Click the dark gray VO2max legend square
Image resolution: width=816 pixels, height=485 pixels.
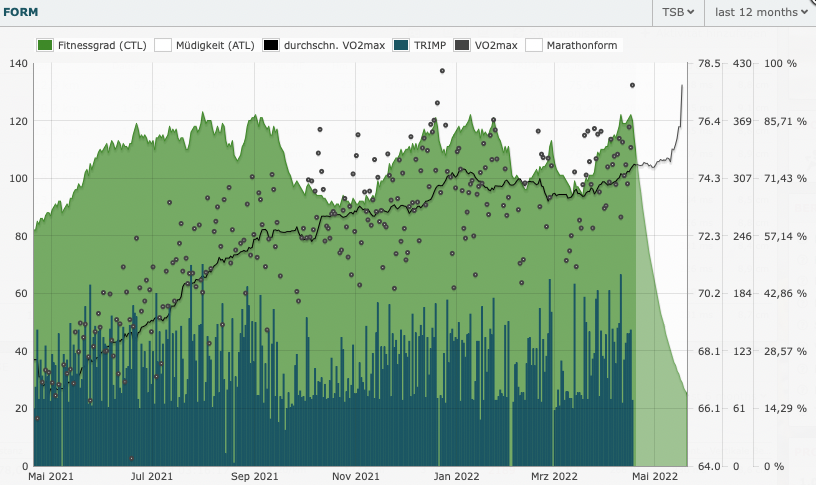click(x=463, y=46)
